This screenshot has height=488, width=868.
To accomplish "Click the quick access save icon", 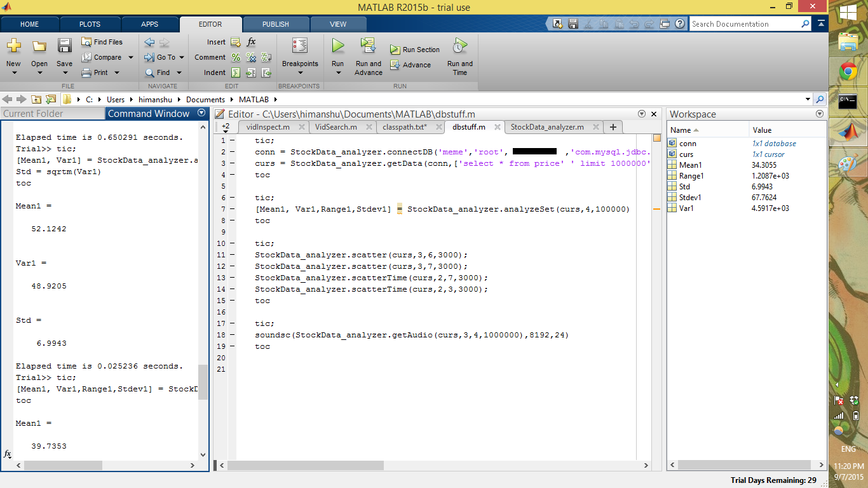I will pyautogui.click(x=573, y=24).
